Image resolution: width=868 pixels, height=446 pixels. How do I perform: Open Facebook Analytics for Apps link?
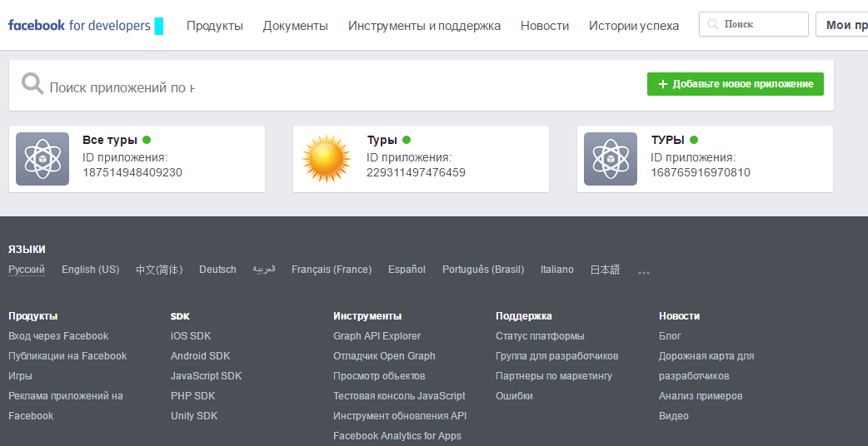click(397, 435)
